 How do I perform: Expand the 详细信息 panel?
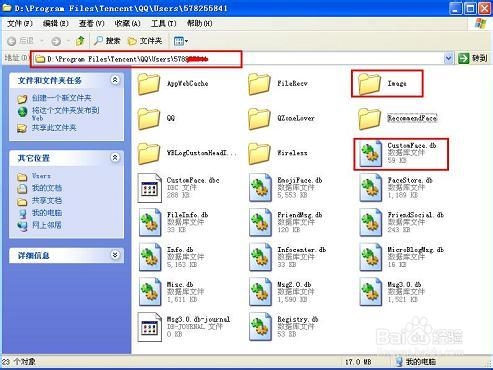point(115,255)
